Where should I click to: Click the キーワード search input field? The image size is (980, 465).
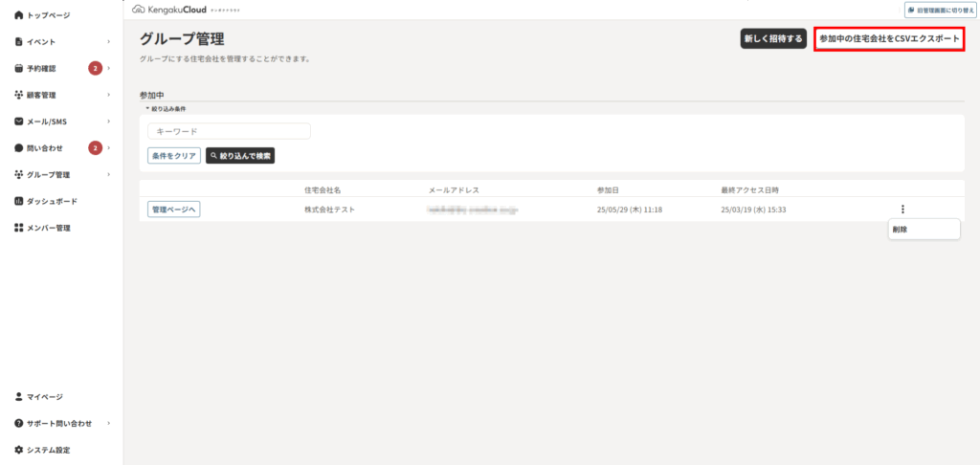(x=229, y=131)
